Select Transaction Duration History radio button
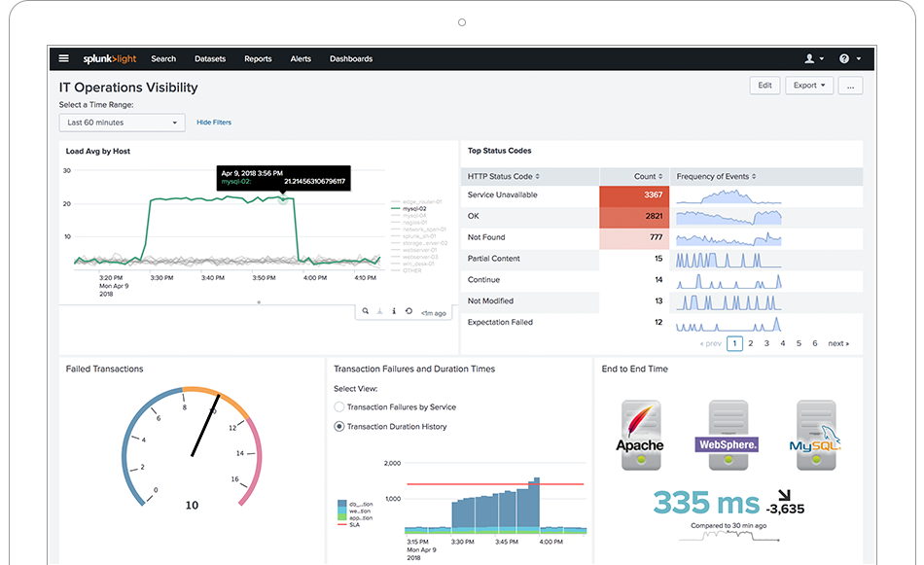This screenshot has height=565, width=924. [x=338, y=427]
